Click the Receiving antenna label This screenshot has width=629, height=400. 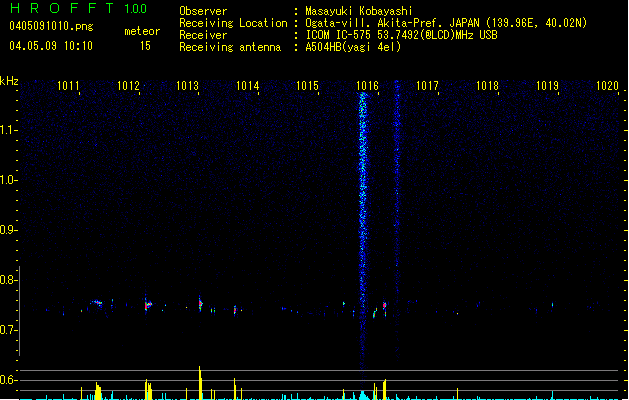pyautogui.click(x=230, y=47)
